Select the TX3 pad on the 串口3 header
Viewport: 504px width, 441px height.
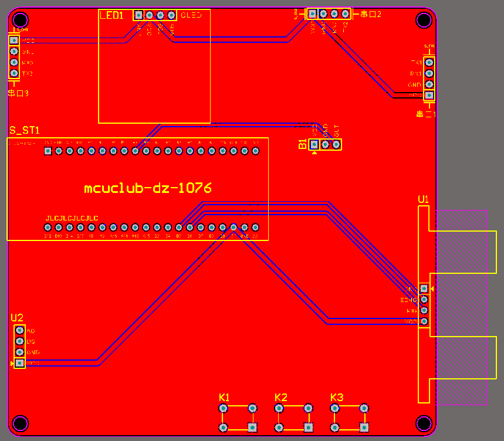(x=14, y=73)
